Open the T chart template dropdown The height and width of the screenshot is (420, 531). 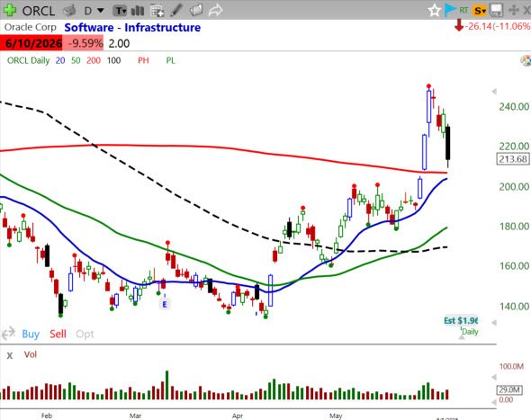coord(120,11)
